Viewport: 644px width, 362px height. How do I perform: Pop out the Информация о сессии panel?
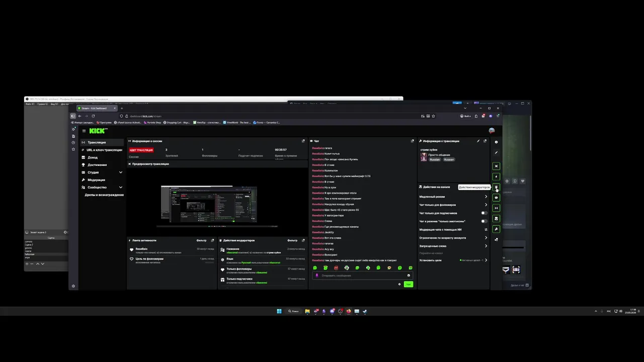click(303, 141)
